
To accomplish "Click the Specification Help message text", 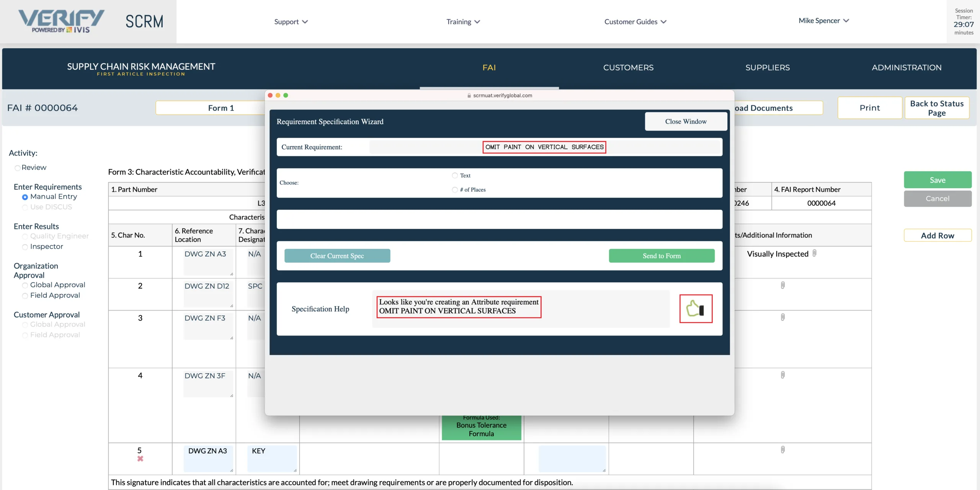I will (x=459, y=306).
